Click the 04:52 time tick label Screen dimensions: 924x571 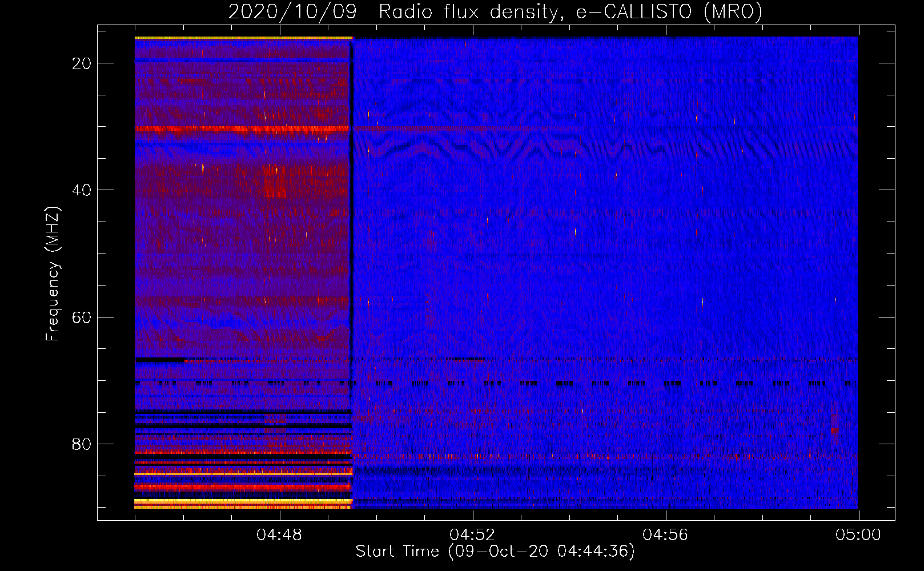click(x=472, y=535)
